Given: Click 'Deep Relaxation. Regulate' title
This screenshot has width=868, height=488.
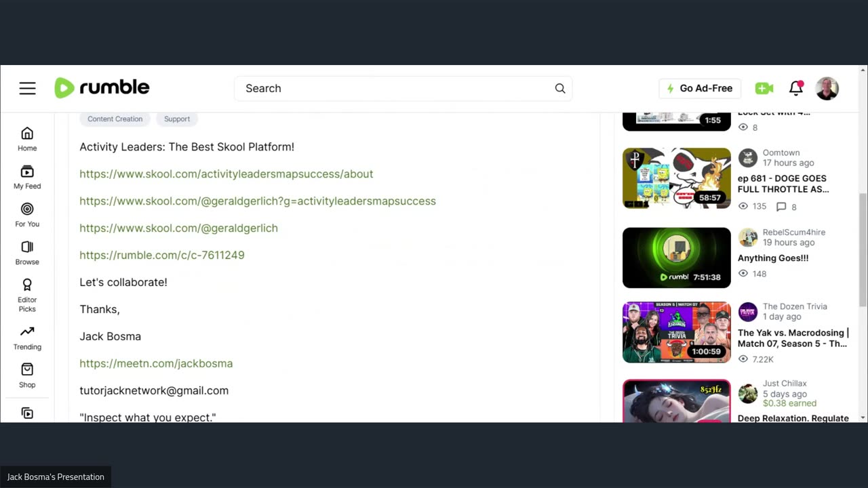Looking at the screenshot, I should click(793, 418).
